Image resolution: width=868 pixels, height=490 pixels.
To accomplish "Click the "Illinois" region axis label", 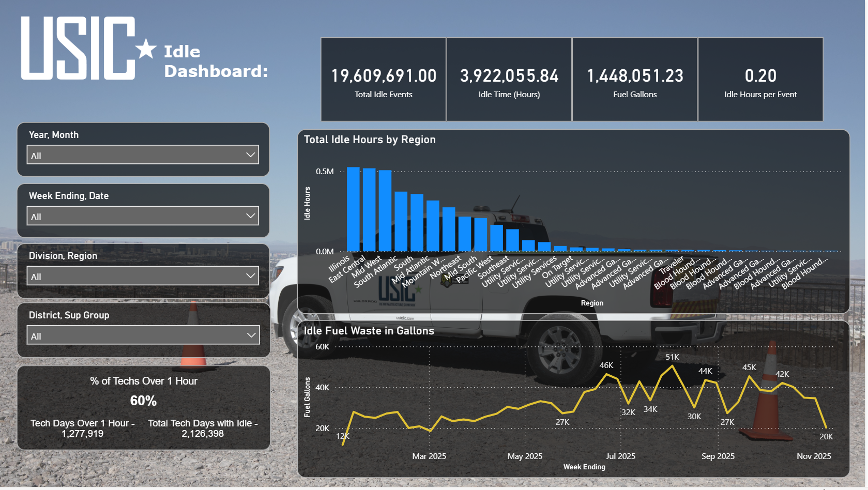I will tap(340, 264).
